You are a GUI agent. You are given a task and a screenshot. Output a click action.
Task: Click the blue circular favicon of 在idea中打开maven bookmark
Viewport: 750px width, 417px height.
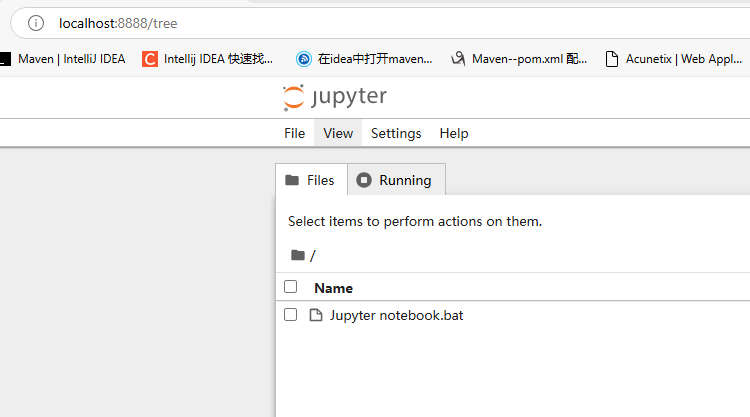[304, 59]
